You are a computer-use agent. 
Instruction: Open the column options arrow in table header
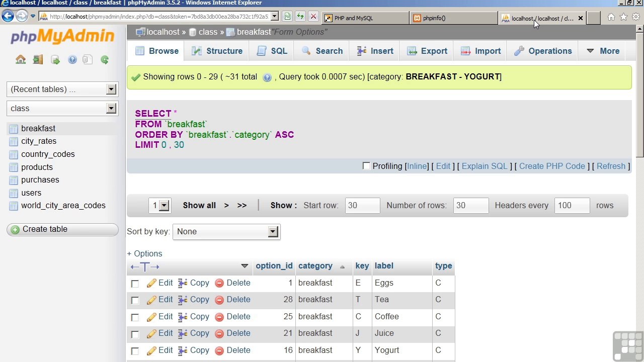coord(245,266)
